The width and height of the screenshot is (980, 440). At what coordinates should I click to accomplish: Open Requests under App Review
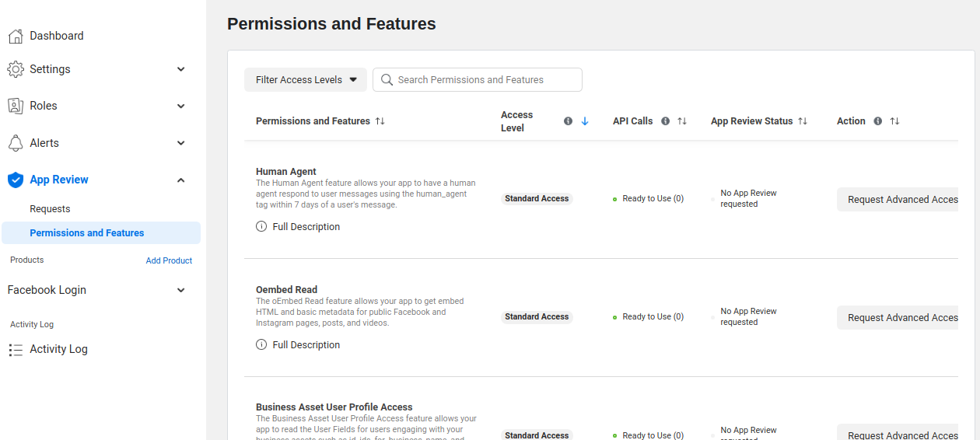50,209
